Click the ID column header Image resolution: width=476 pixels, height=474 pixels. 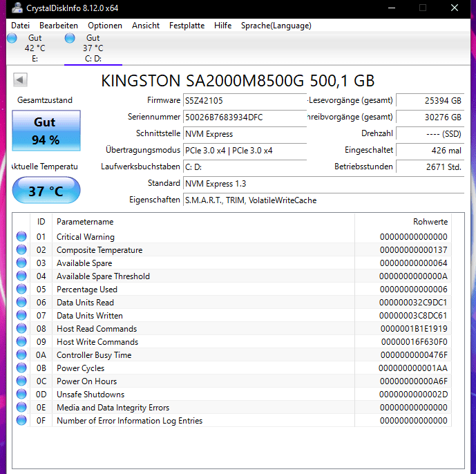(x=41, y=222)
